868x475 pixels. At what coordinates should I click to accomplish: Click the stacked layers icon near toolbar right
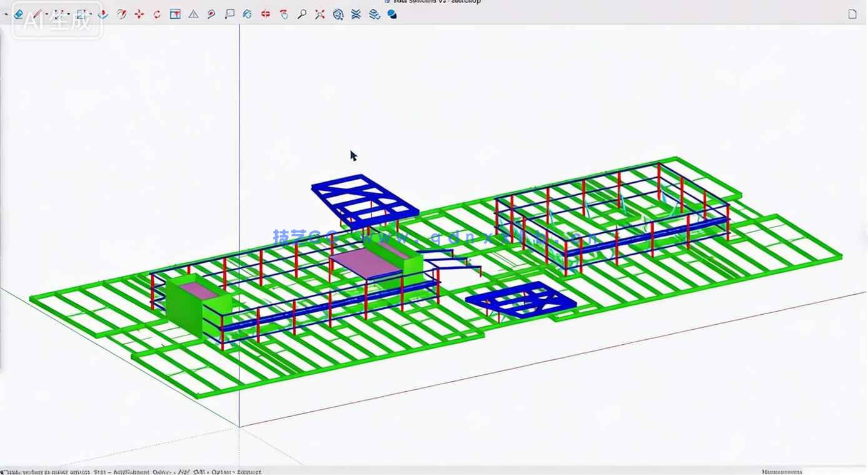pos(374,14)
